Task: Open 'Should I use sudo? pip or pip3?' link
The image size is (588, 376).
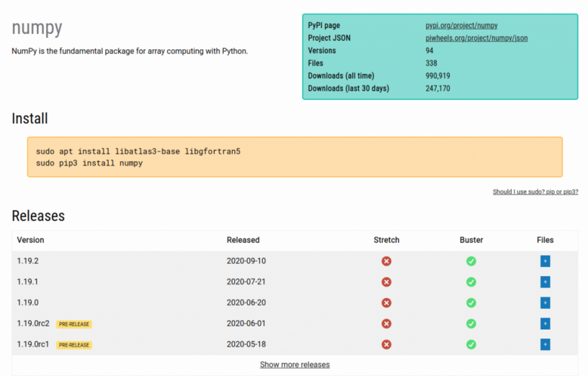Action: pyautogui.click(x=535, y=192)
